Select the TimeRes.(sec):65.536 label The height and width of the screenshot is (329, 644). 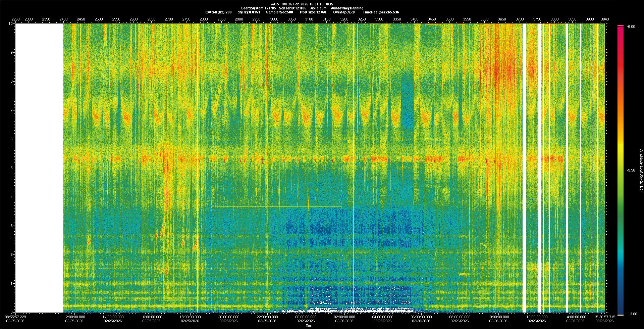(381, 12)
